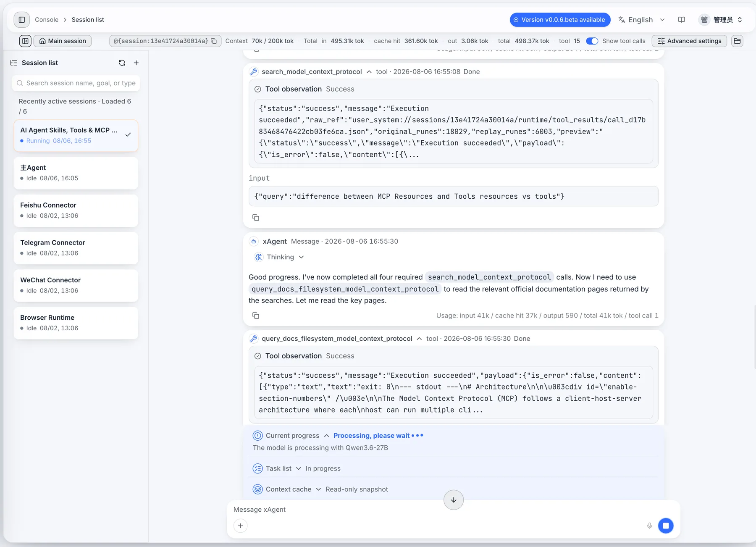Click the tool 15 counter
This screenshot has height=547, width=756.
coord(570,41)
